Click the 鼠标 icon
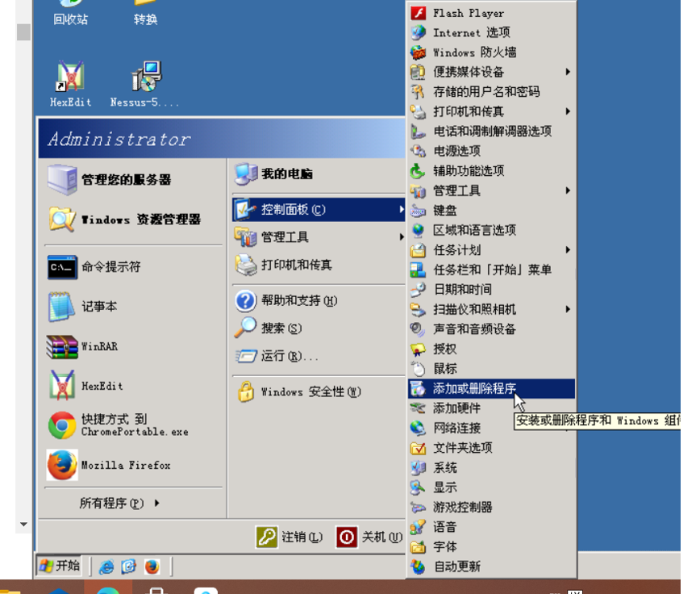 pyautogui.click(x=419, y=369)
